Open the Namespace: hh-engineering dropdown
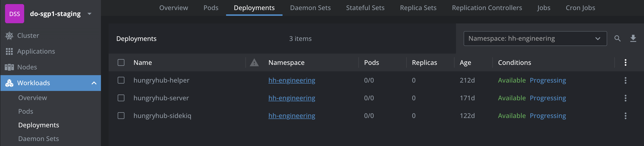This screenshot has width=644, height=146. click(535, 39)
